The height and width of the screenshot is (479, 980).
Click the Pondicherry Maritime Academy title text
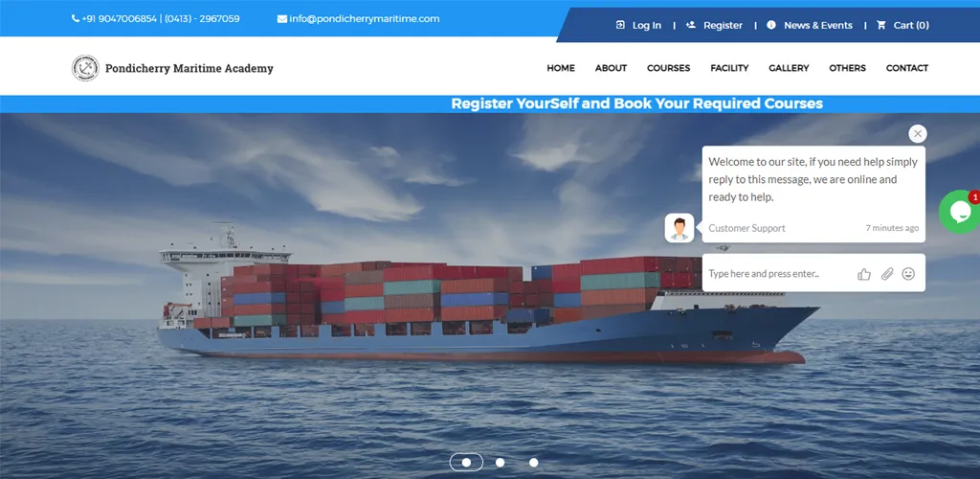click(x=189, y=68)
